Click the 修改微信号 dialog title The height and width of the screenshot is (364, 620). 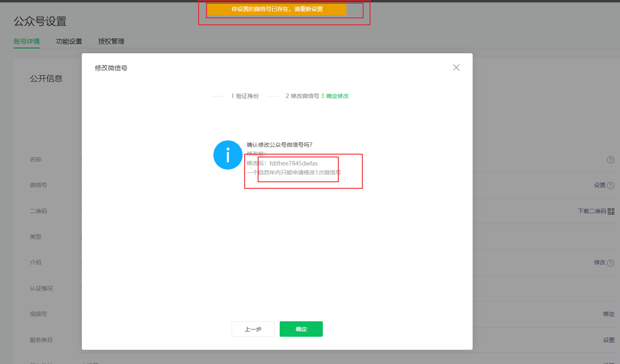111,68
